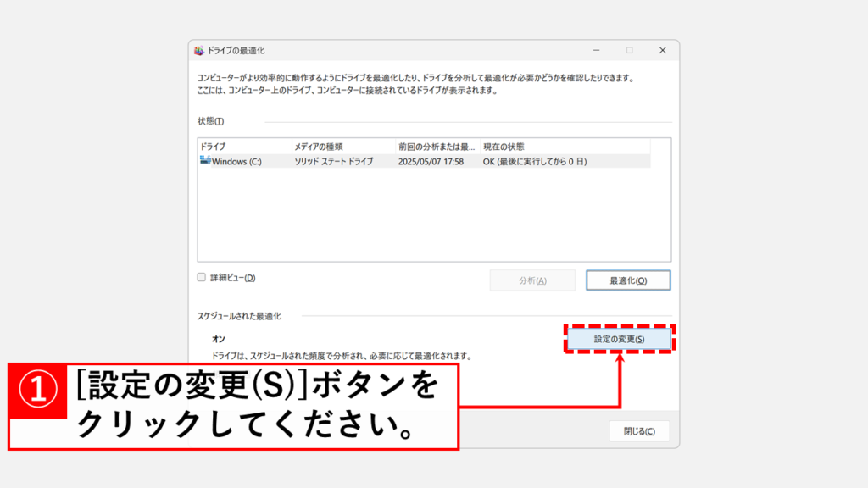Open 設定の変更(S) schedule settings
Image resolution: width=868 pixels, height=488 pixels.
pyautogui.click(x=619, y=339)
